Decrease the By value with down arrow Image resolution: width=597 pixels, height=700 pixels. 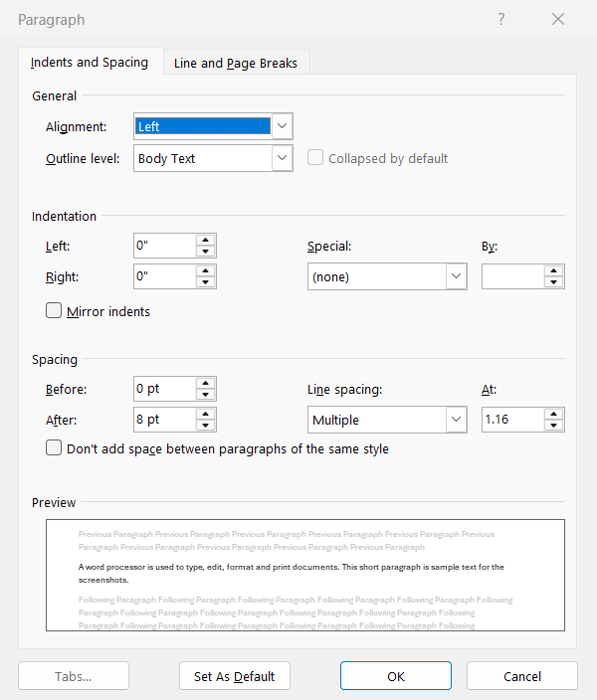click(x=554, y=282)
